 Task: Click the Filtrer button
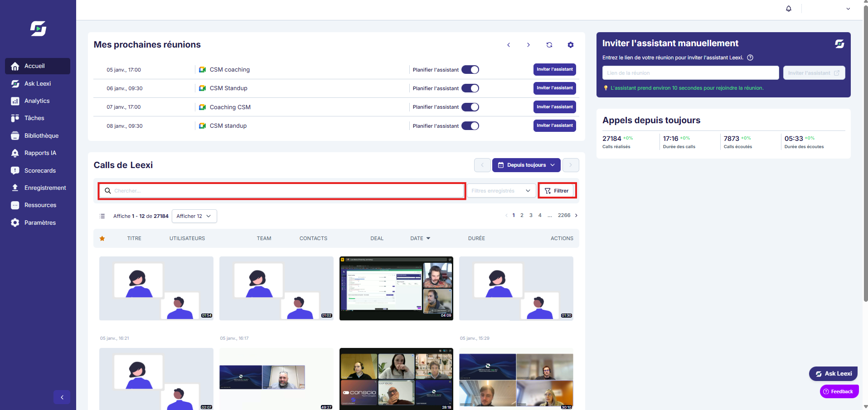(x=557, y=191)
